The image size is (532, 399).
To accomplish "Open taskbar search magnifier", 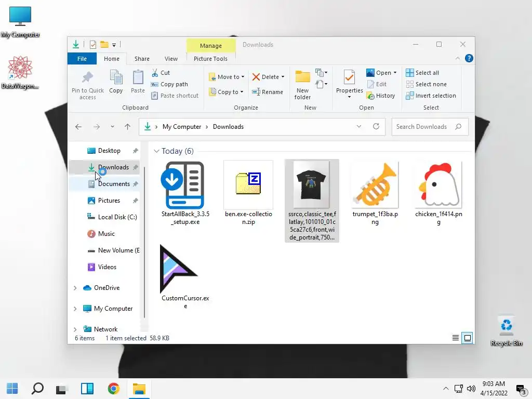I will (x=37, y=389).
